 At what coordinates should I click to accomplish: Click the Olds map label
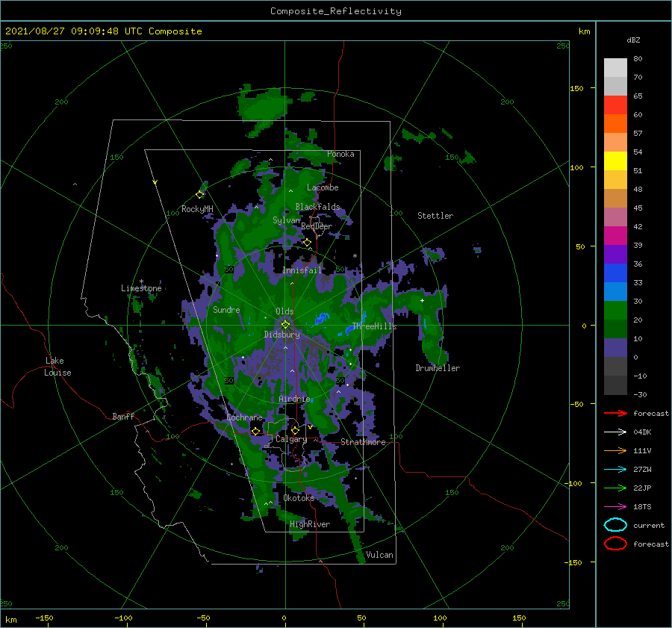pyautogui.click(x=284, y=311)
